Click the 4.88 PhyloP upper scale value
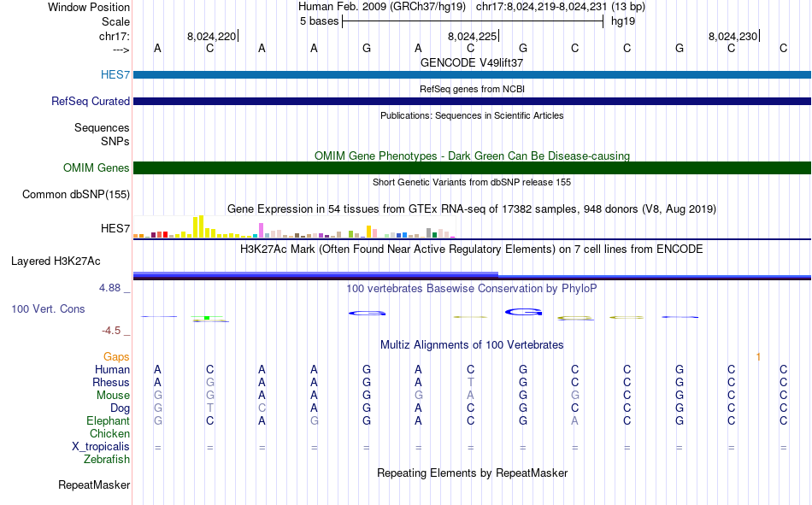This screenshot has width=812, height=505. [x=109, y=288]
